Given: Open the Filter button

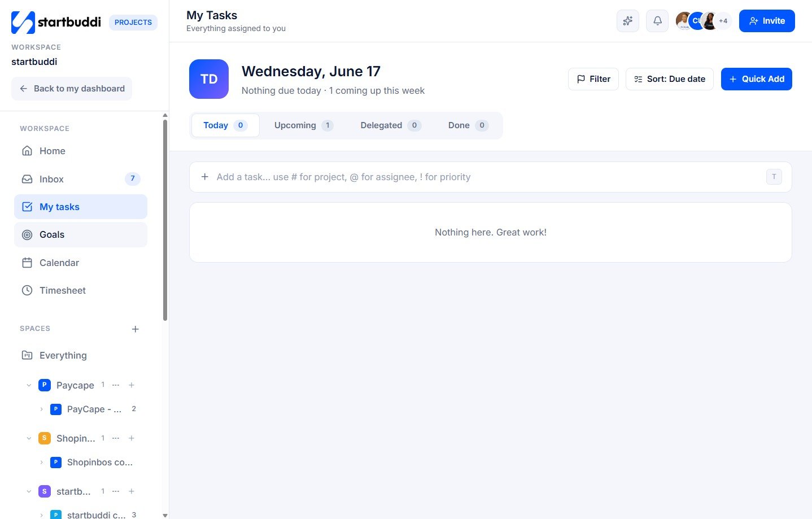Looking at the screenshot, I should tap(593, 79).
